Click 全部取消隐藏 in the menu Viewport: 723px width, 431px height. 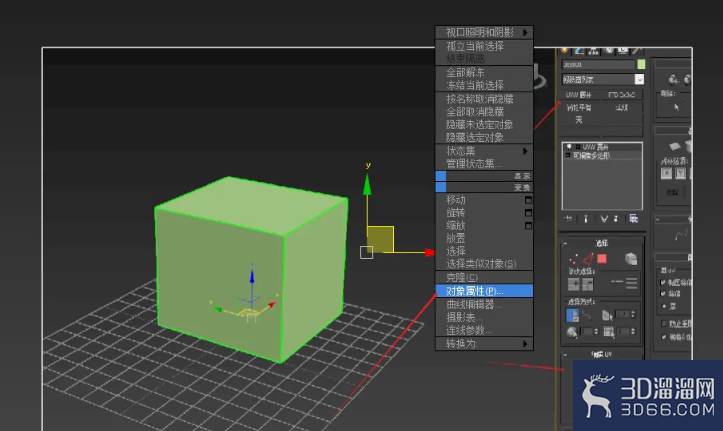484,112
